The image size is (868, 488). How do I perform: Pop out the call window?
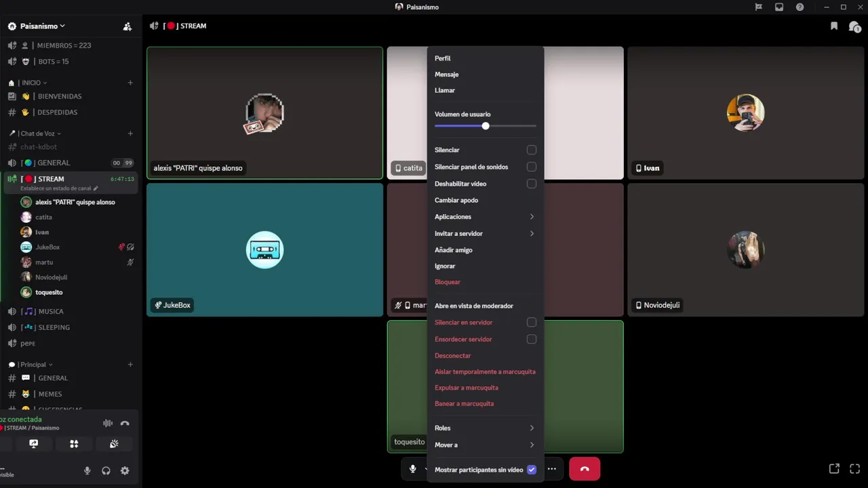point(835,469)
